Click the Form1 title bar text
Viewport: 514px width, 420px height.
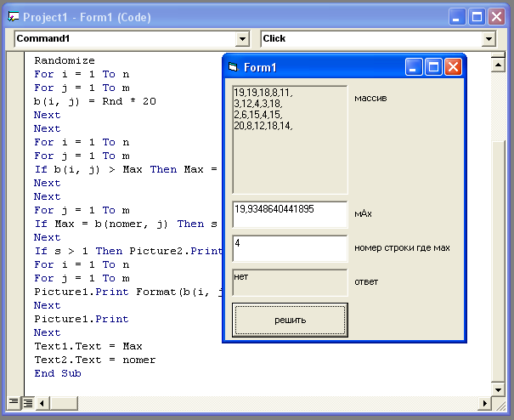point(260,68)
